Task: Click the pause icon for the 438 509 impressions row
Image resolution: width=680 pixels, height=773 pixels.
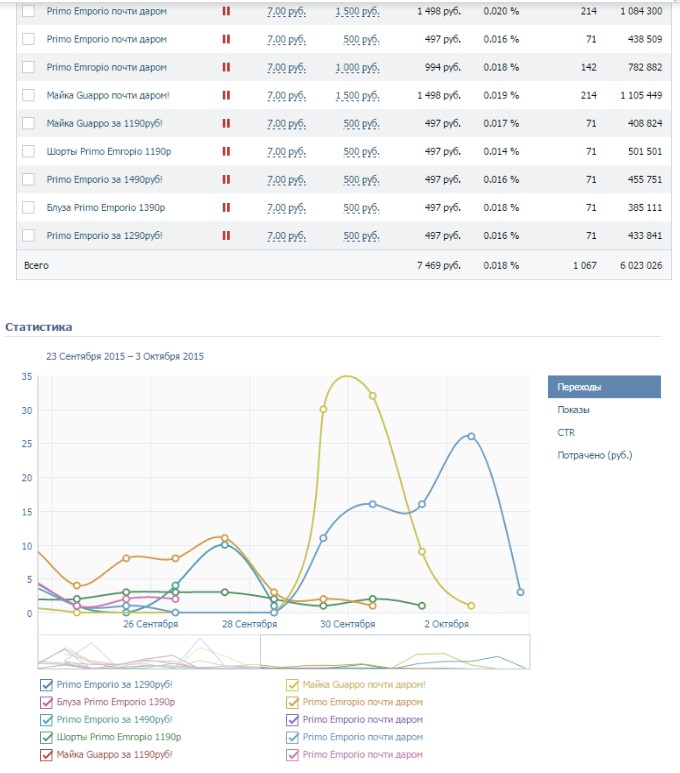Action: pyautogui.click(x=226, y=39)
